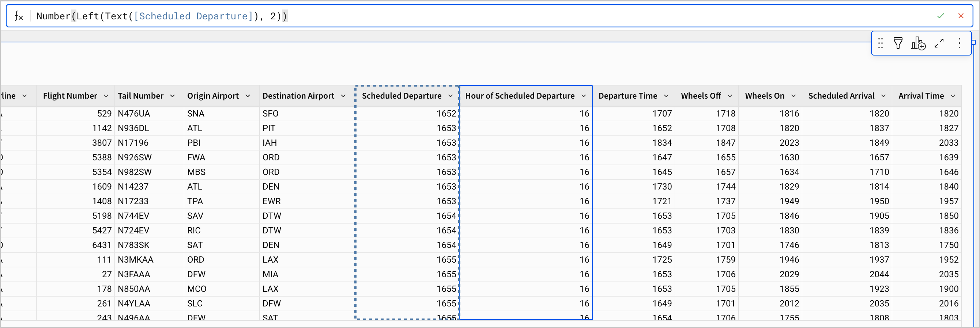980x328 pixels.
Task: Open Wheels Off column dropdown arrow
Action: 730,96
